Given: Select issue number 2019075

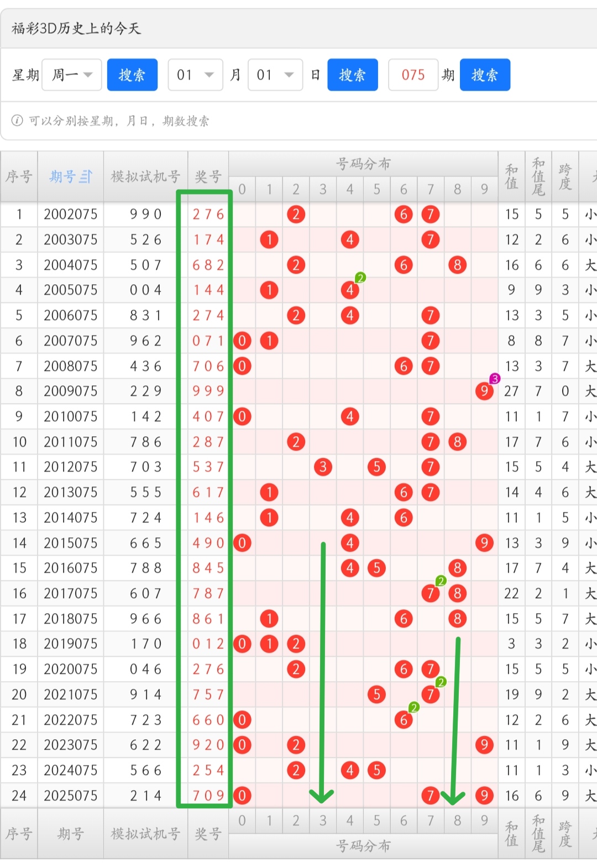Looking at the screenshot, I should point(71,644).
